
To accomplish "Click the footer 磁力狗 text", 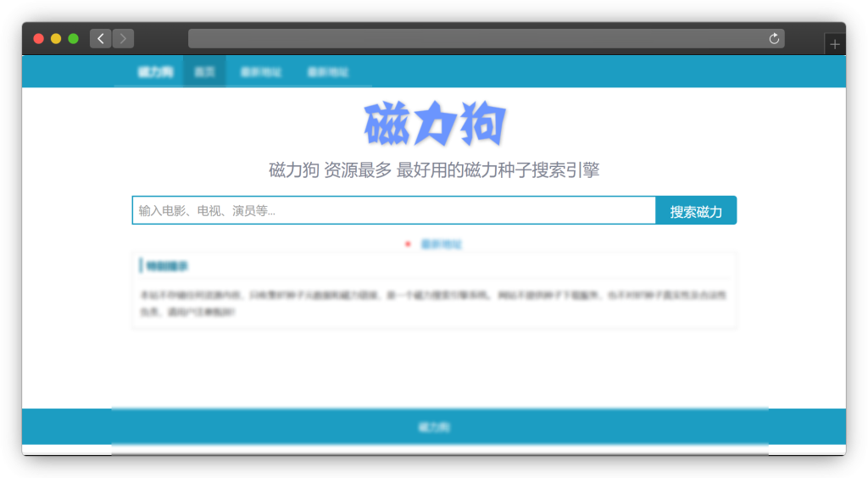I will point(434,427).
